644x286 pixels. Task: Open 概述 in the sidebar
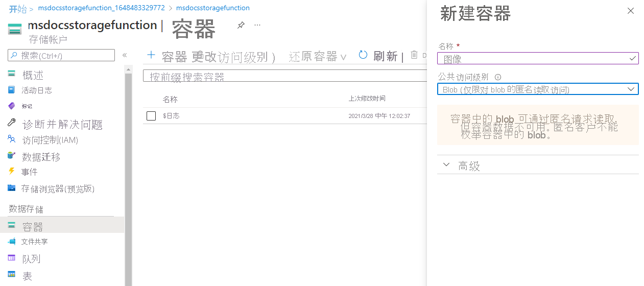coord(33,75)
